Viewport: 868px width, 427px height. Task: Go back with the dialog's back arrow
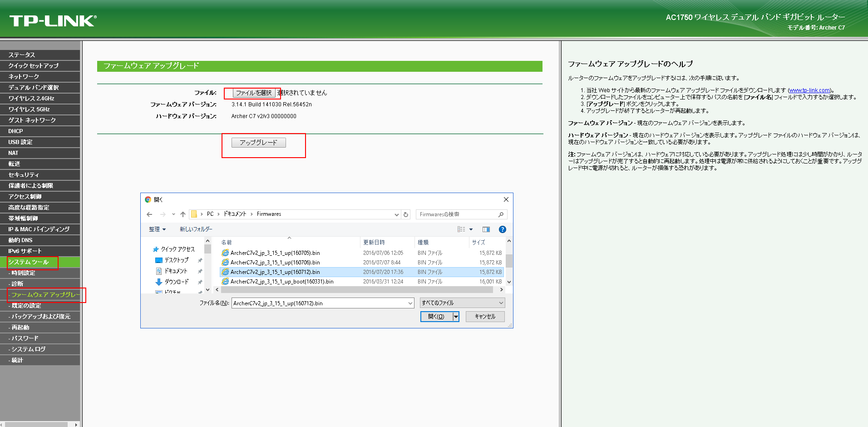[149, 214]
